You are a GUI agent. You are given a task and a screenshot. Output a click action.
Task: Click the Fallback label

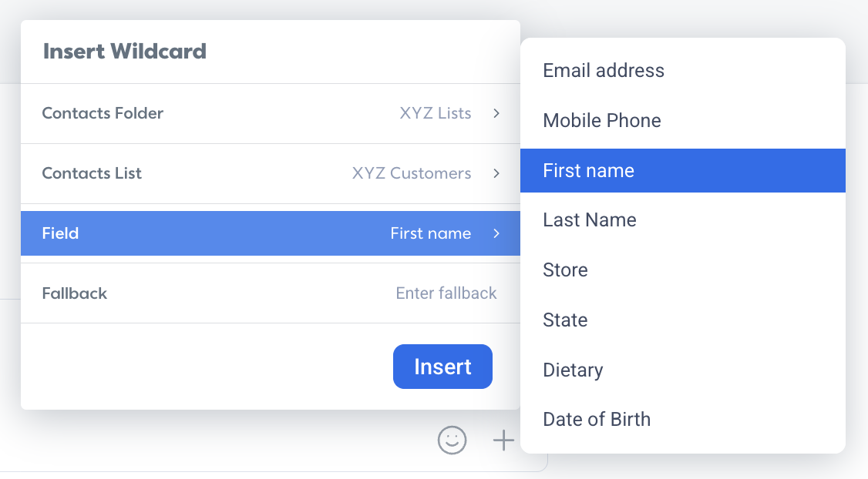(75, 293)
